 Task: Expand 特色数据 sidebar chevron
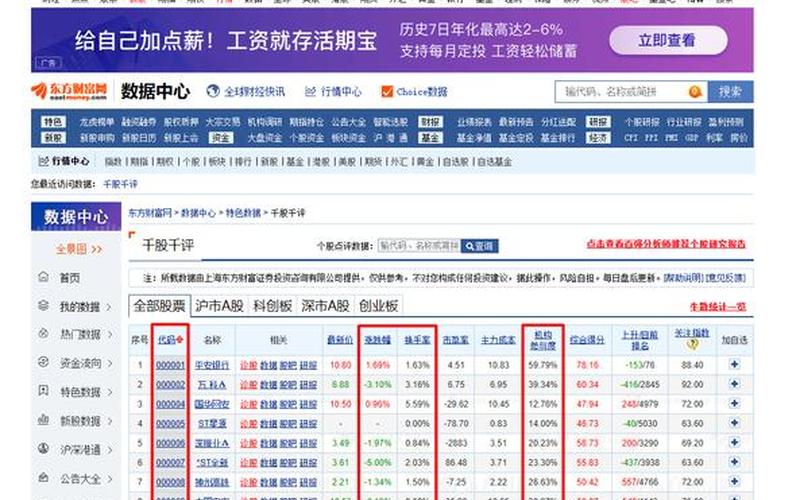click(x=109, y=392)
